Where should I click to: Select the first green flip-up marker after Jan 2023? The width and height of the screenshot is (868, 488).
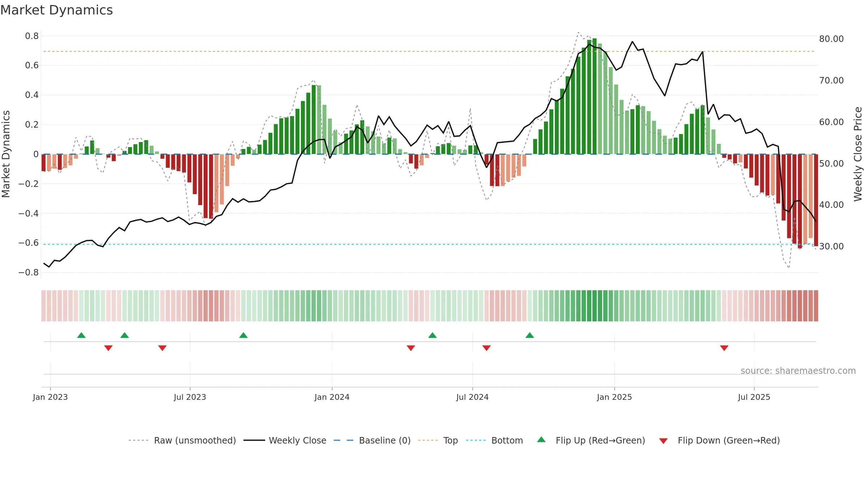81,335
